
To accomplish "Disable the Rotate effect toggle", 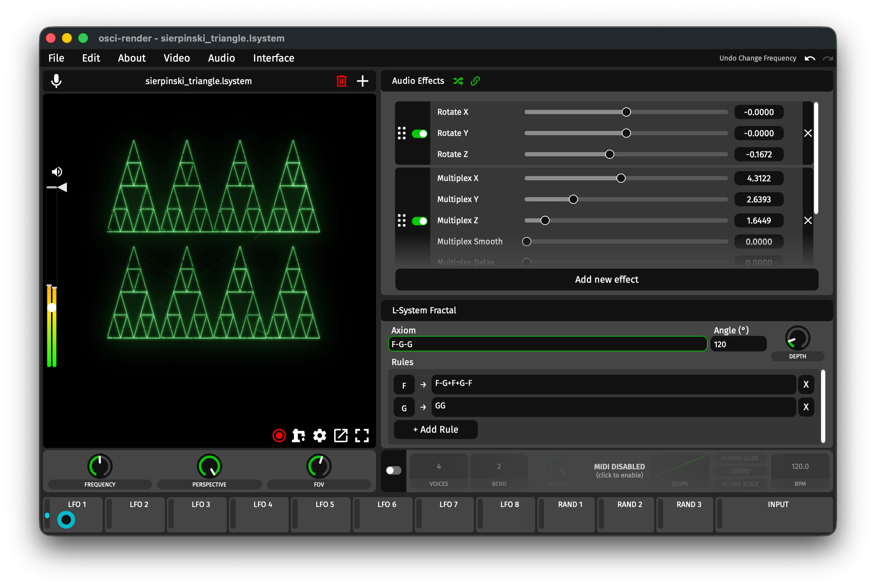I will [419, 133].
